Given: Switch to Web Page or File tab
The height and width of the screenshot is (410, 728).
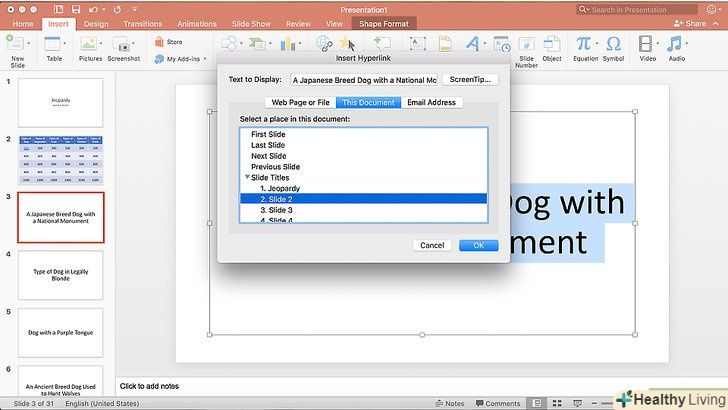Looking at the screenshot, I should point(301,102).
